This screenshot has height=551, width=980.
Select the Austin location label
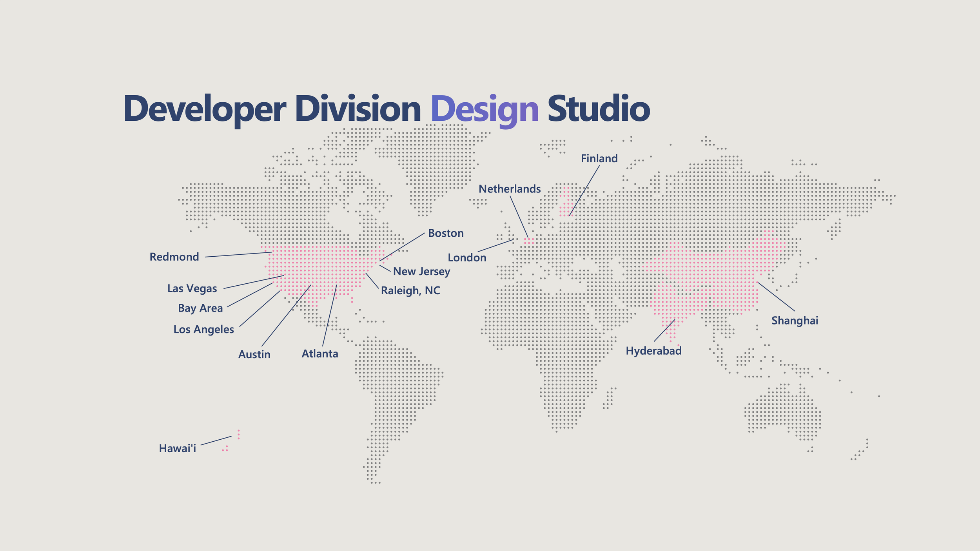tap(254, 355)
